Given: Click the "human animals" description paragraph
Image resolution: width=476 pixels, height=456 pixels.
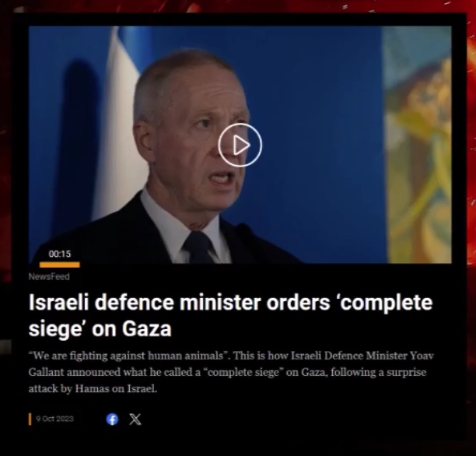Looking at the screenshot, I should (231, 372).
